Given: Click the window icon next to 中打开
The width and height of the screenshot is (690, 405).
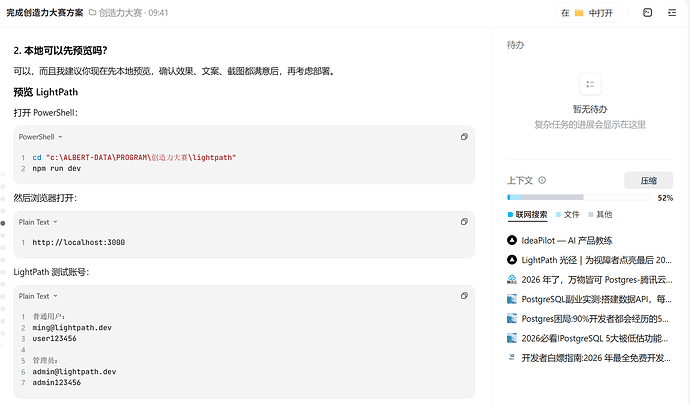Looking at the screenshot, I should click(647, 13).
